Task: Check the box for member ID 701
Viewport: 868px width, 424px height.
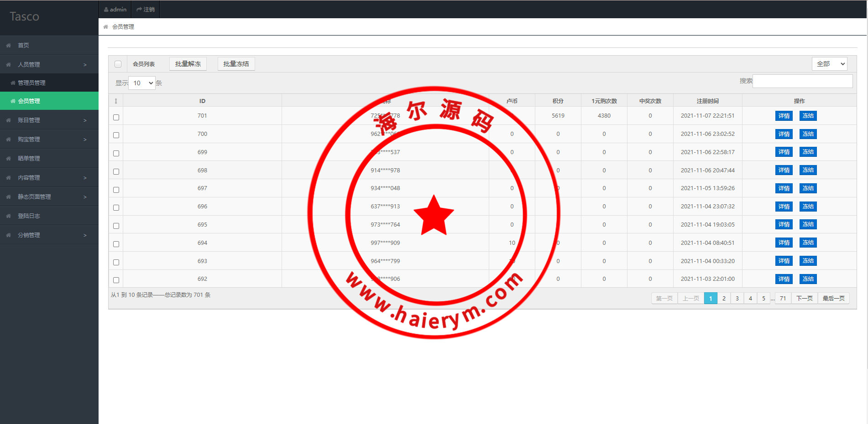Action: [x=116, y=117]
